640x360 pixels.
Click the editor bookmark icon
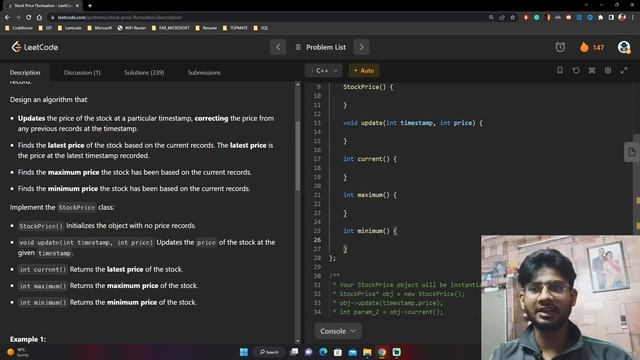tap(560, 70)
